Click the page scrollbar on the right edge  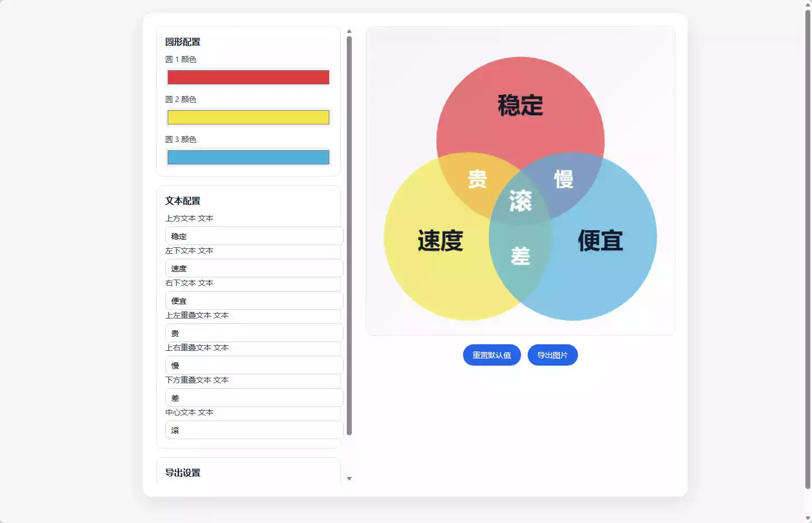click(808, 249)
